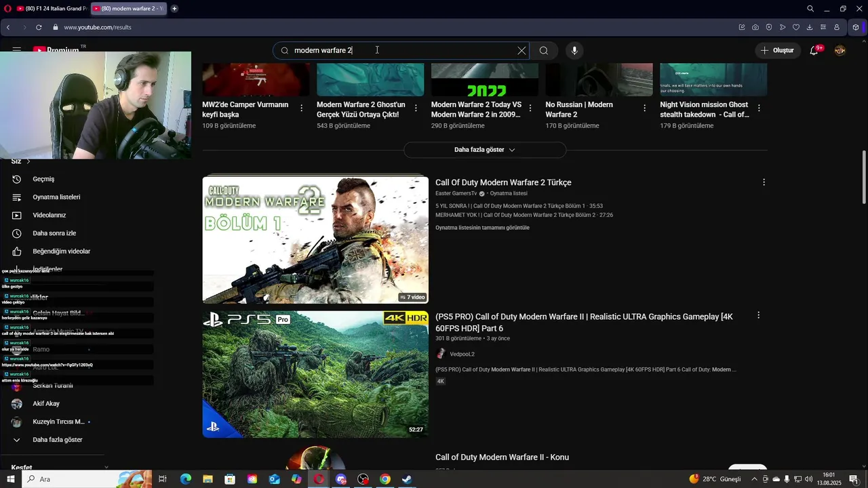The width and height of the screenshot is (868, 488).
Task: Show hidden system tray icons chevron
Action: pyautogui.click(x=754, y=479)
